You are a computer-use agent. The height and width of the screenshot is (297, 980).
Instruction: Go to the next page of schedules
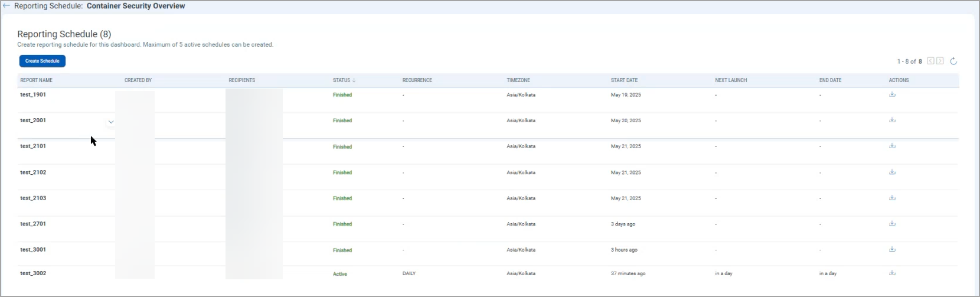[940, 61]
